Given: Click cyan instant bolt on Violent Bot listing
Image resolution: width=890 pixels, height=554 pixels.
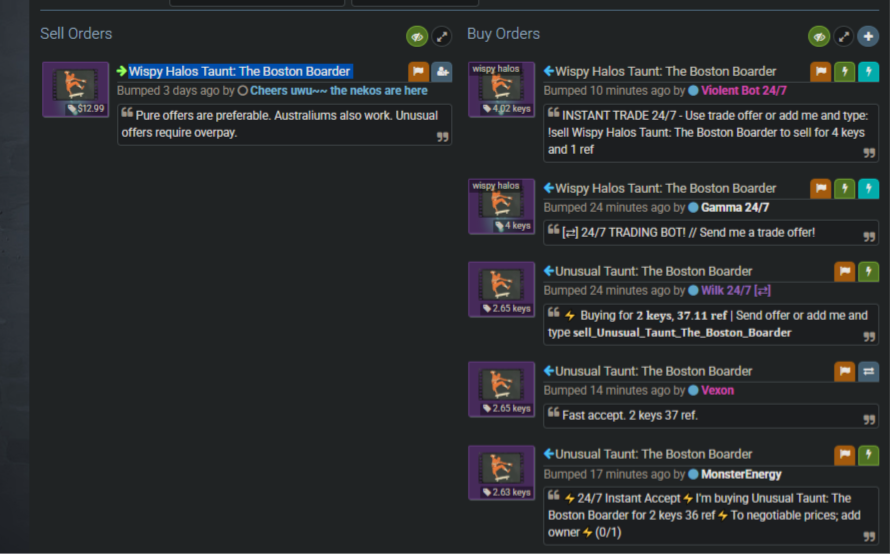Looking at the screenshot, I should pyautogui.click(x=868, y=72).
